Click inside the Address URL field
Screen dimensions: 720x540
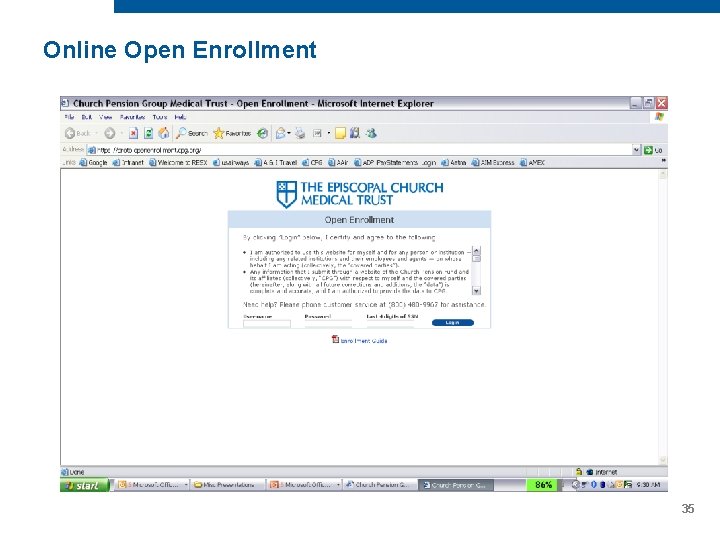(x=360, y=150)
